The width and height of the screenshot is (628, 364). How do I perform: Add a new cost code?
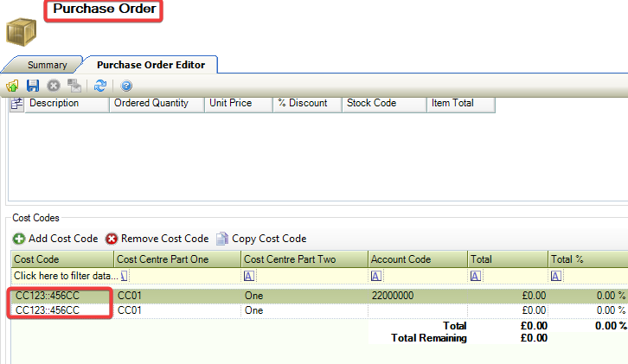[55, 239]
